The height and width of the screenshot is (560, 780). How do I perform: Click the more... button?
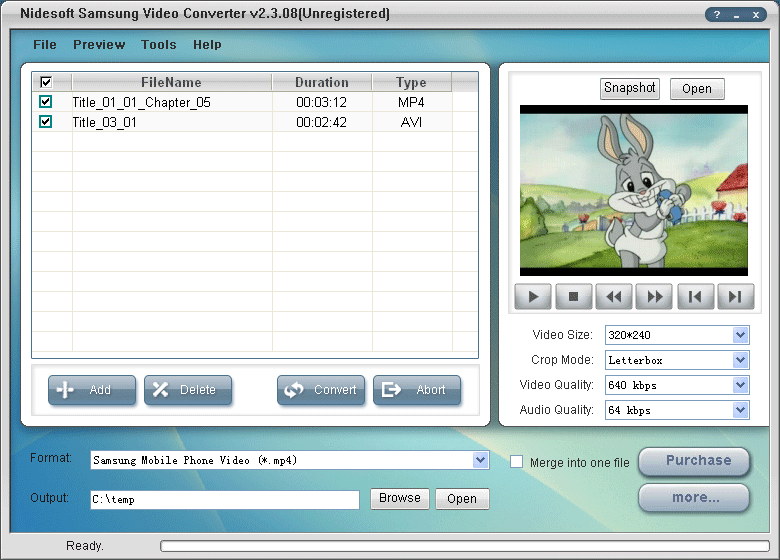coord(694,498)
